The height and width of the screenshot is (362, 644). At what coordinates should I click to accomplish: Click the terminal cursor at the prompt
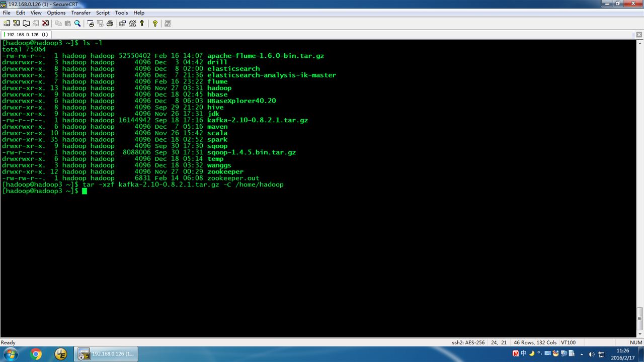pos(85,191)
